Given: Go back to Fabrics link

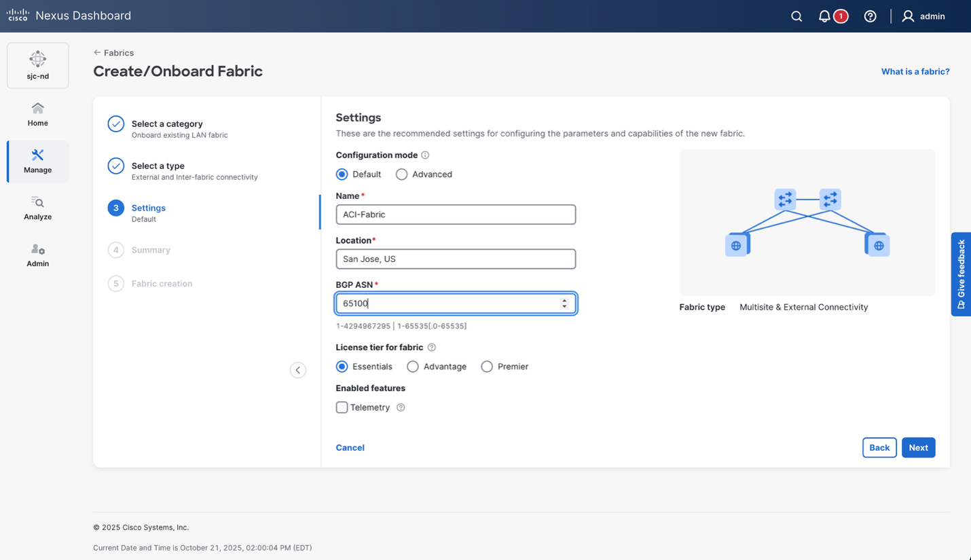Looking at the screenshot, I should click(x=113, y=53).
